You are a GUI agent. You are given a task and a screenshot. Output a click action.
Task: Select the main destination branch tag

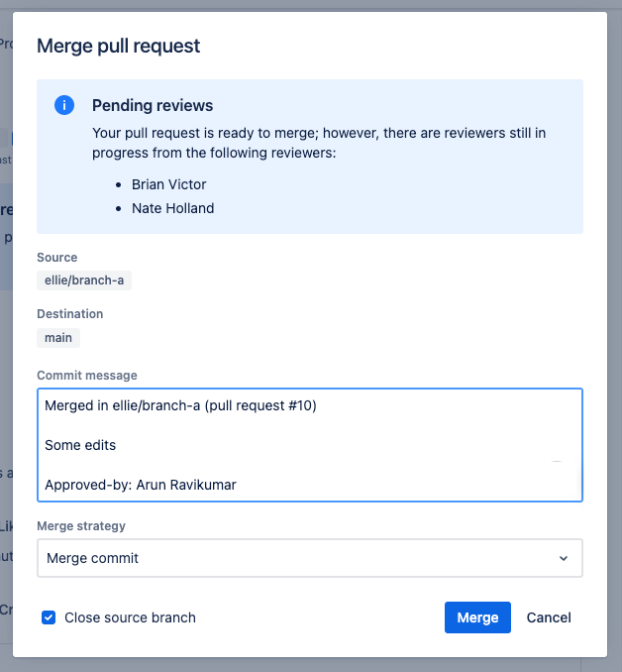pyautogui.click(x=58, y=338)
